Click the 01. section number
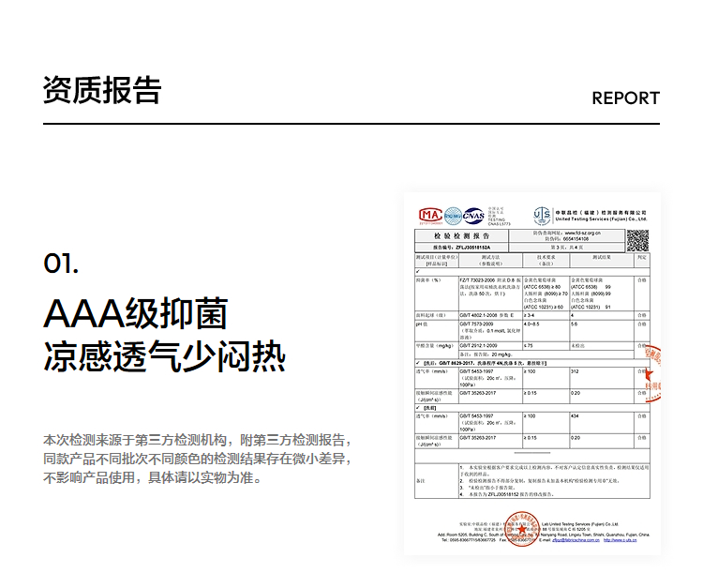This screenshot has width=703, height=588. click(x=61, y=264)
